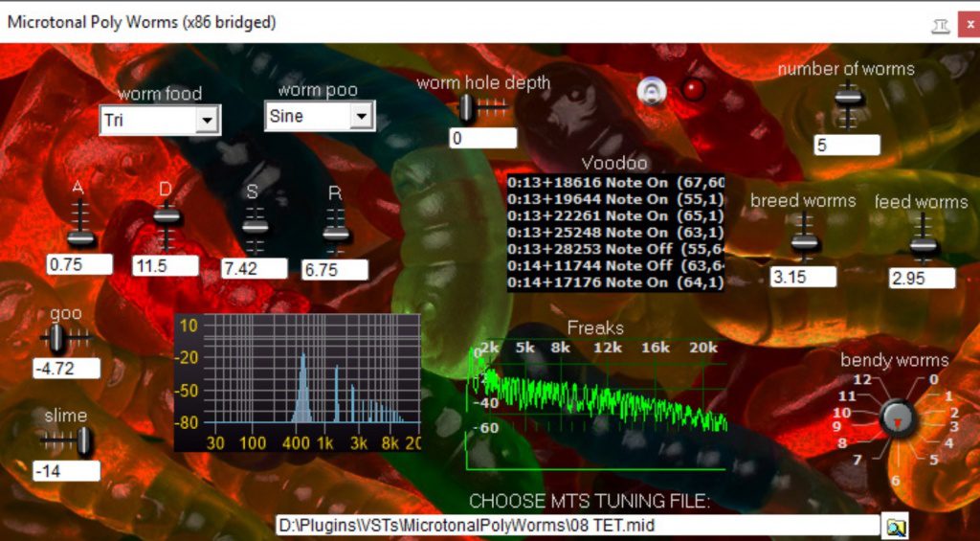The image size is (980, 541).
Task: Click the Sustain (S) slider
Action: pyautogui.click(x=255, y=229)
